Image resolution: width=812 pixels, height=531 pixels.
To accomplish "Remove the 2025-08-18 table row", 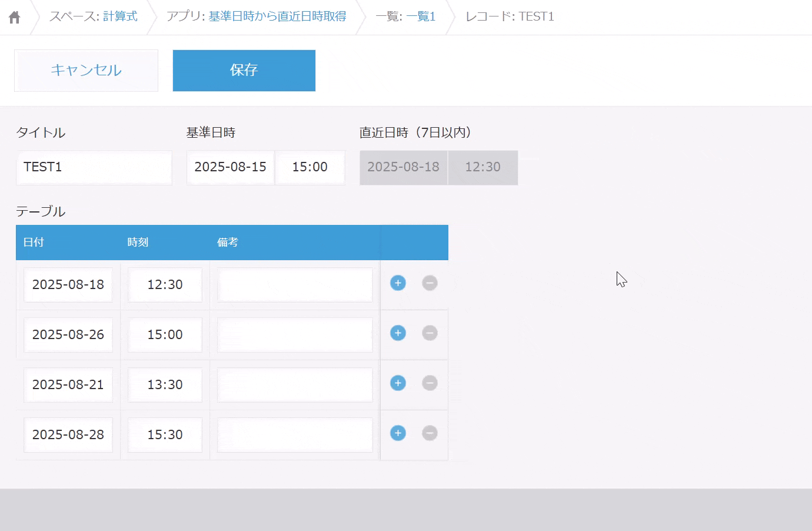I will click(x=430, y=283).
